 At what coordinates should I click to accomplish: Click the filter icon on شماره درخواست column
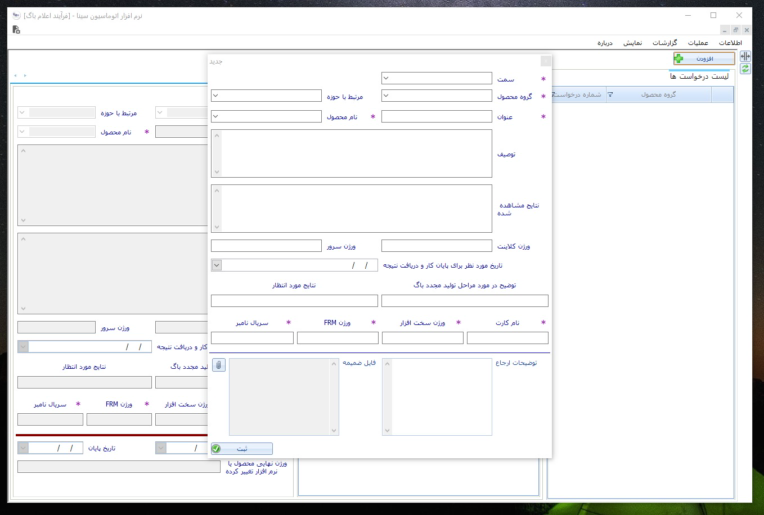554,95
